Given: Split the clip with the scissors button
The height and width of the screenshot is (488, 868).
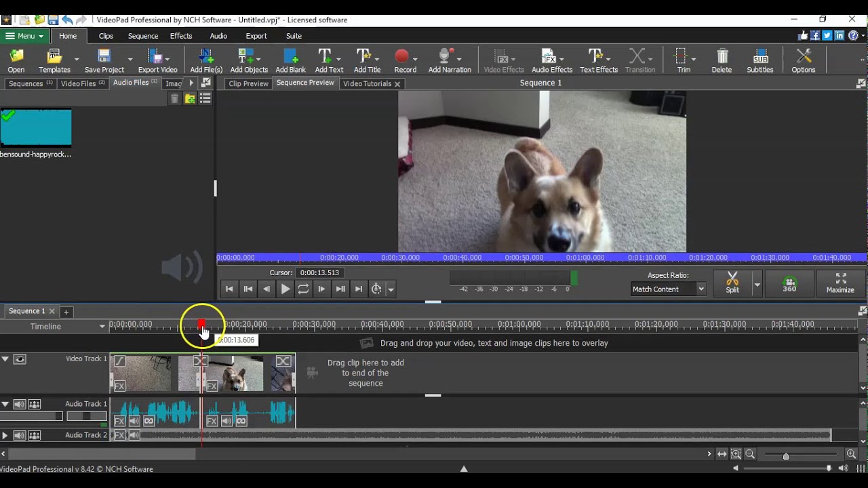Looking at the screenshot, I should click(732, 282).
